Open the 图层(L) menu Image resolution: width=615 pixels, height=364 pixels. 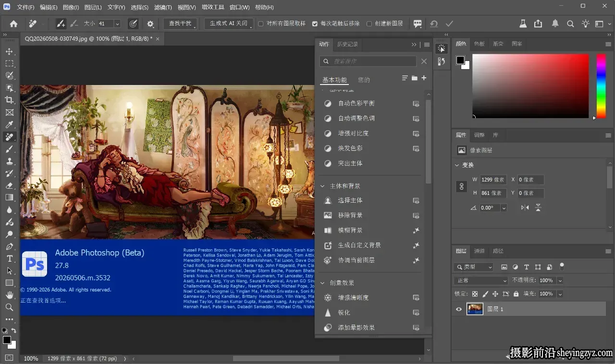(x=93, y=7)
